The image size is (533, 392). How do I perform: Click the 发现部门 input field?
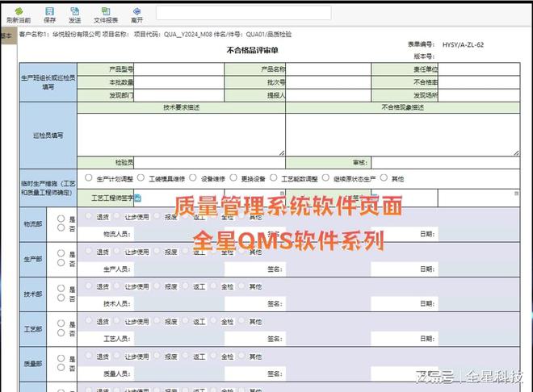click(x=178, y=95)
